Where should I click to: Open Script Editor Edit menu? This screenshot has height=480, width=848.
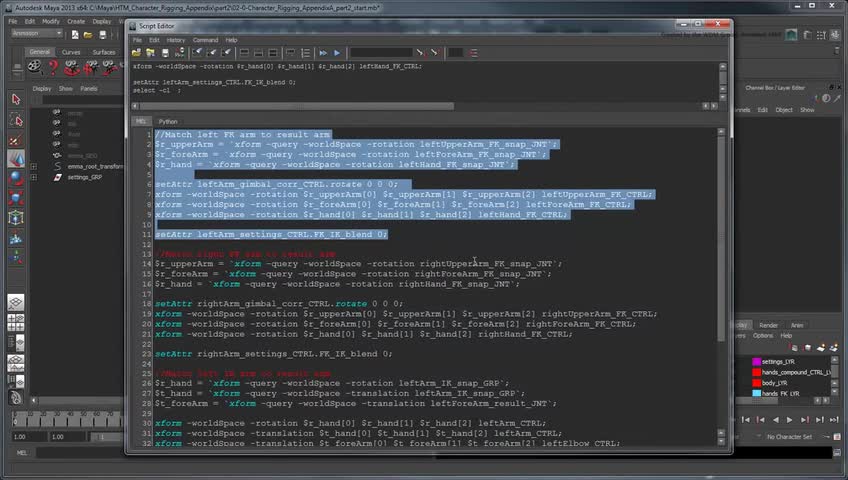pos(154,40)
